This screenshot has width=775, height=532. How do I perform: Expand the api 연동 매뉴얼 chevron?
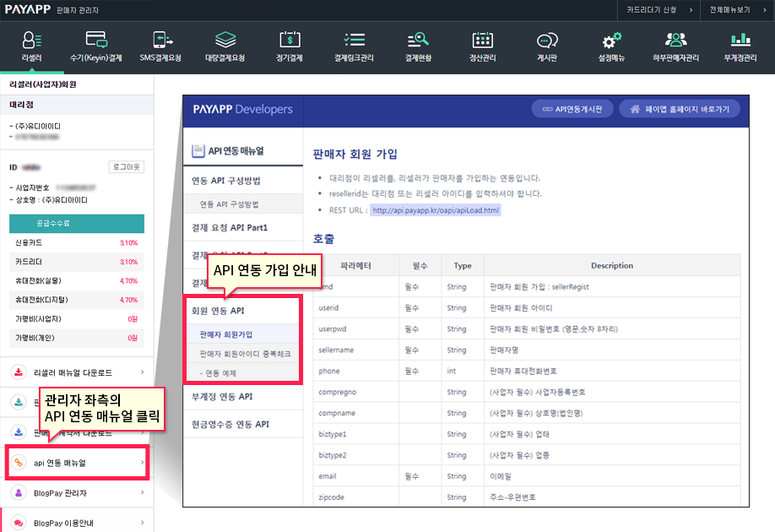point(143,462)
